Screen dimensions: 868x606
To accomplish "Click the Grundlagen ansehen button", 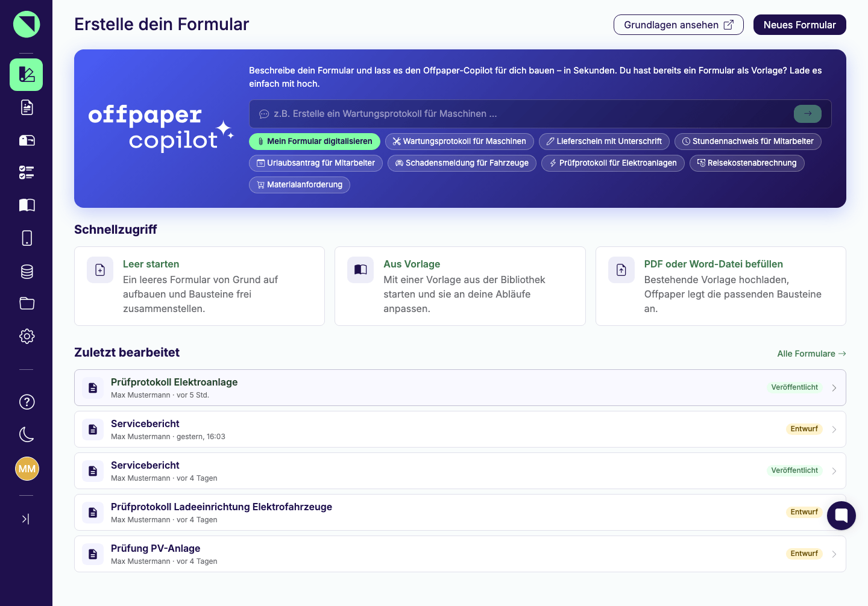I will point(679,25).
